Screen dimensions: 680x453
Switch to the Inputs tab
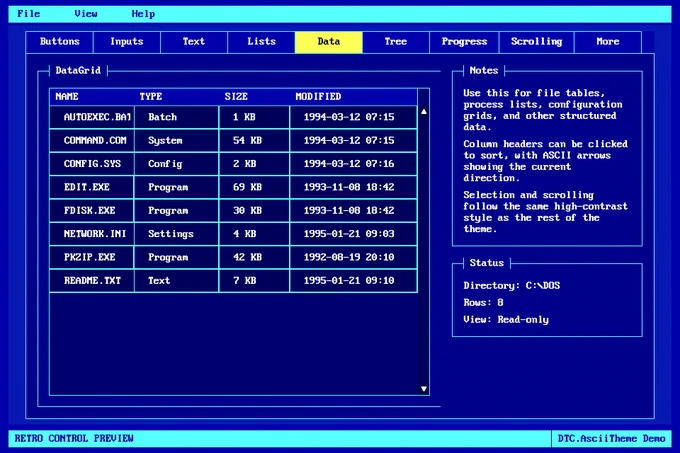127,42
